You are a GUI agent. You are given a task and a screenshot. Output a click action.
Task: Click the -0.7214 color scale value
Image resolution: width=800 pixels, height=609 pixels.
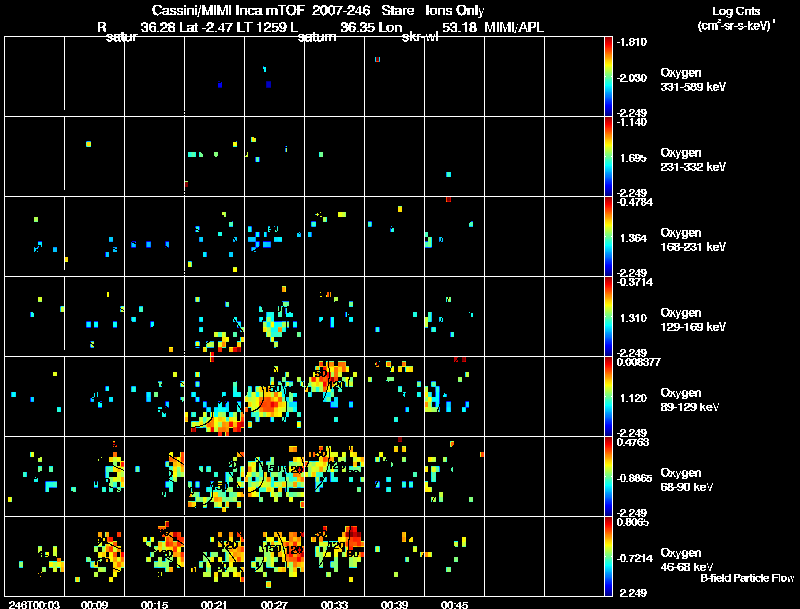click(x=635, y=558)
